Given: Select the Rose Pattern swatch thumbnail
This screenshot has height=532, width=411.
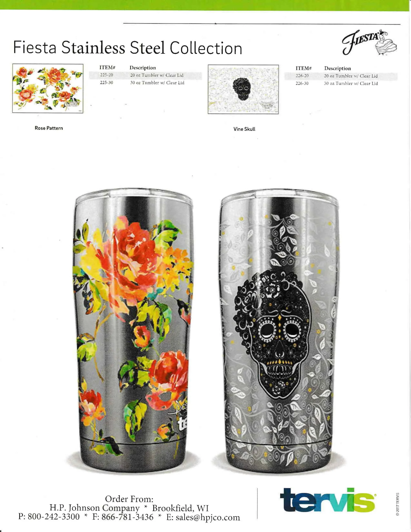Looking at the screenshot, I should (x=48, y=88).
